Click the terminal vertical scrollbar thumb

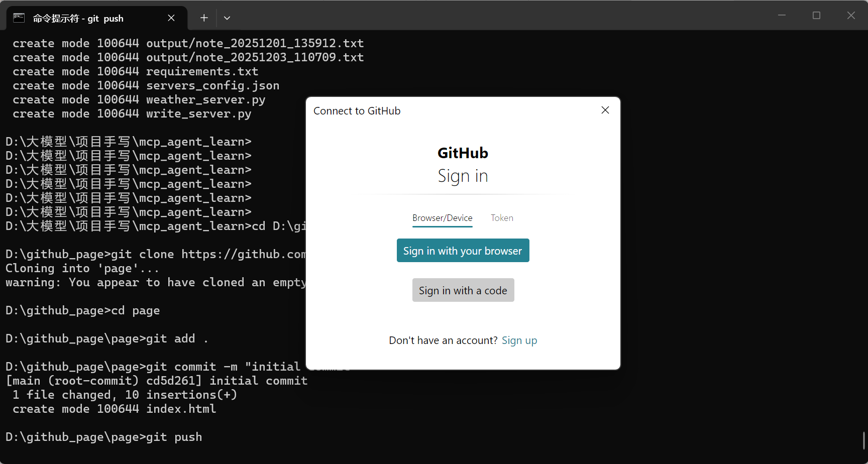(864, 440)
